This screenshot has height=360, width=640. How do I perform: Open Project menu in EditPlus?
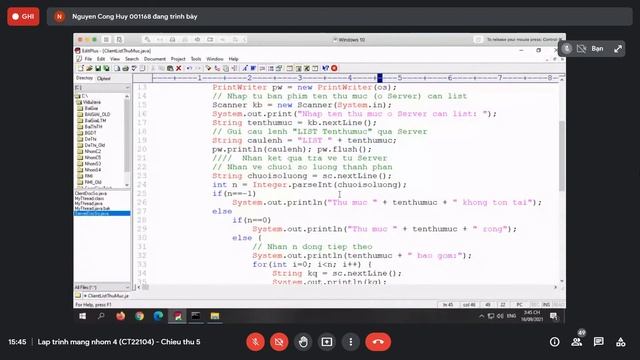click(x=178, y=59)
